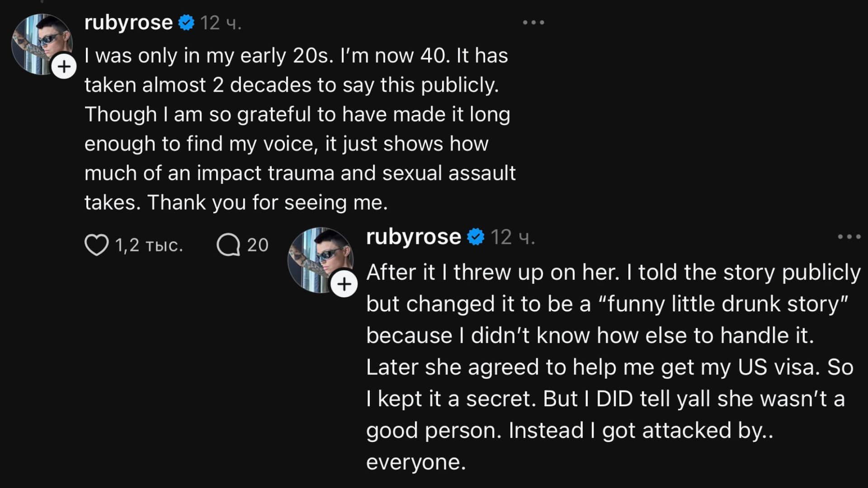Image resolution: width=868 pixels, height=488 pixels.
Task: Like the post with the heart icon
Action: pos(96,245)
